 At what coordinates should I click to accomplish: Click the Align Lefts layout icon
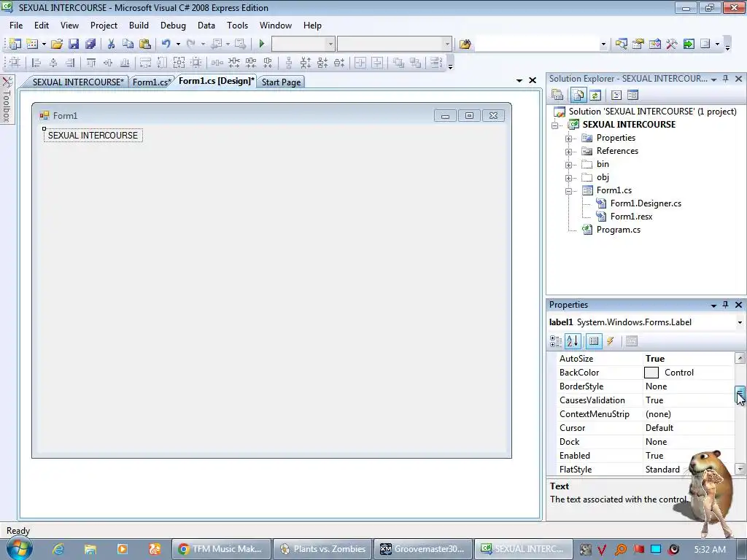36,63
